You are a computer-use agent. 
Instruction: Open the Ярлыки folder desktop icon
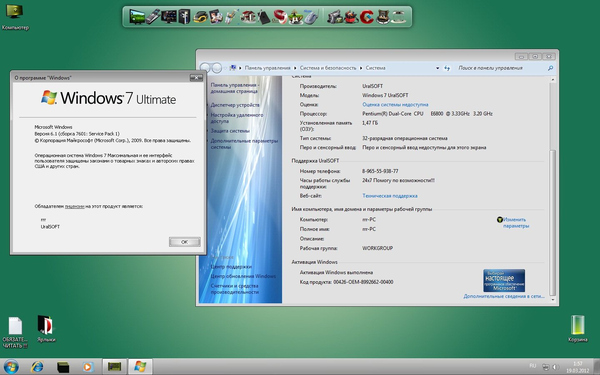tap(46, 329)
